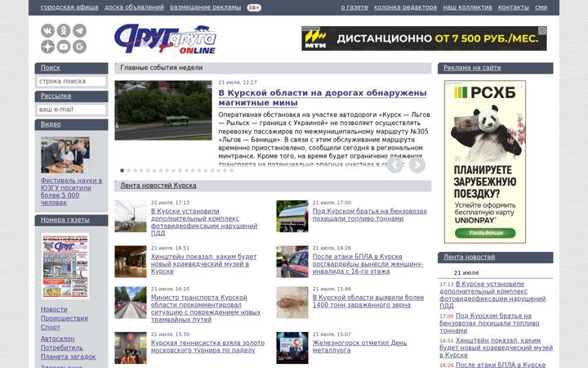Image resolution: width=588 pixels, height=368 pixels.
Task: Go to Спорт section in sidebar
Action: pyautogui.click(x=51, y=327)
